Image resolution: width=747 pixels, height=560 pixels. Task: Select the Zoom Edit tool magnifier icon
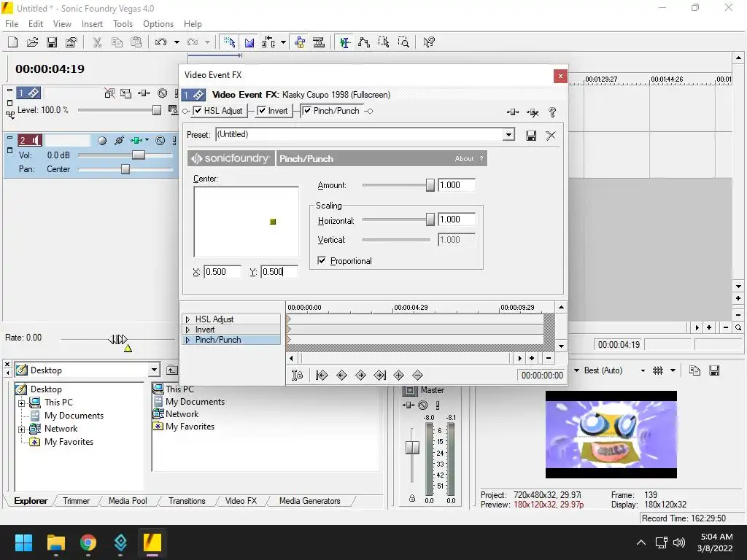pos(403,42)
